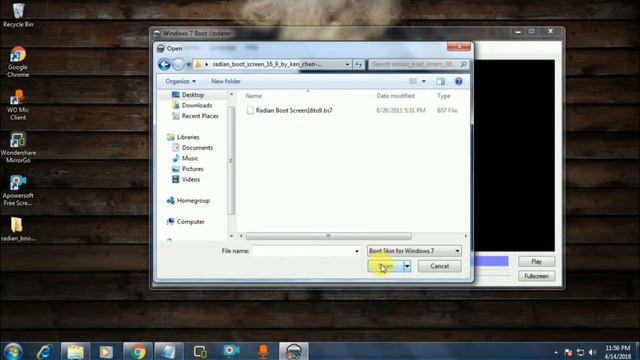Viewport: 640px width, 360px height.
Task: Click the Open button
Action: pyautogui.click(x=386, y=266)
